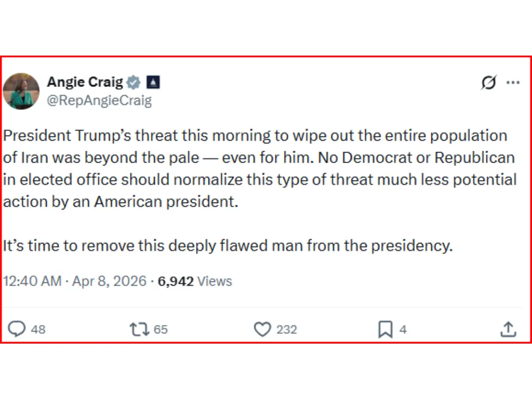Open the 12:40 AM timestamp link
The image size is (532, 399).
pos(32,281)
